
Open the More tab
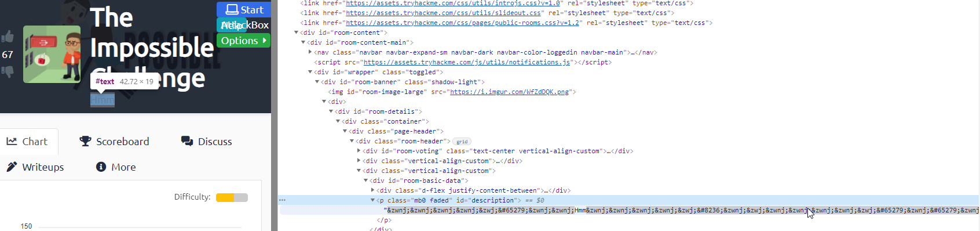tap(116, 167)
